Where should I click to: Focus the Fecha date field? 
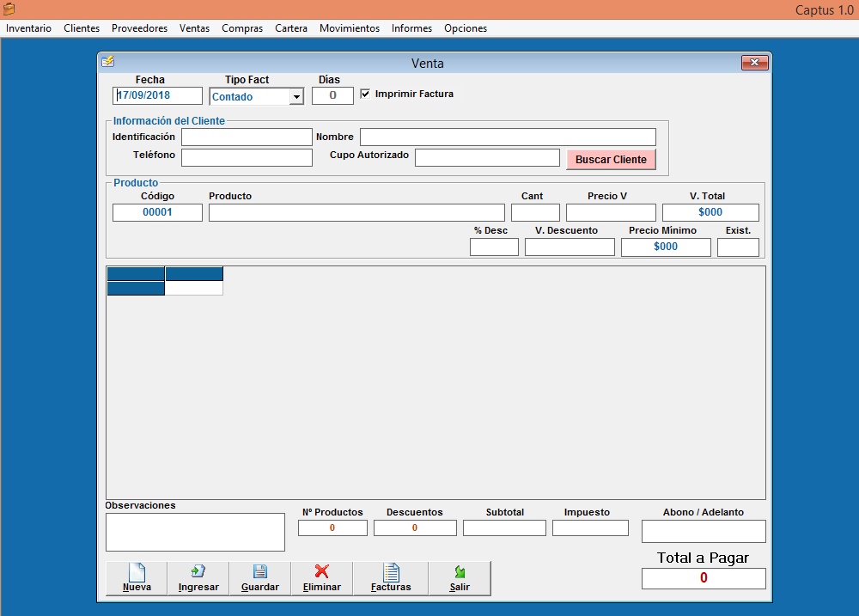tap(158, 96)
